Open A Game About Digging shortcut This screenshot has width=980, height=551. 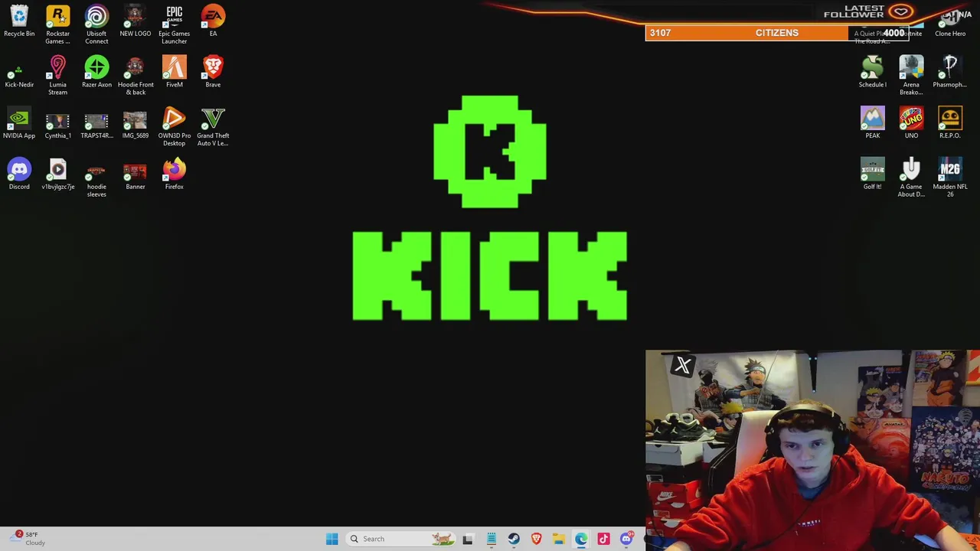(x=911, y=178)
